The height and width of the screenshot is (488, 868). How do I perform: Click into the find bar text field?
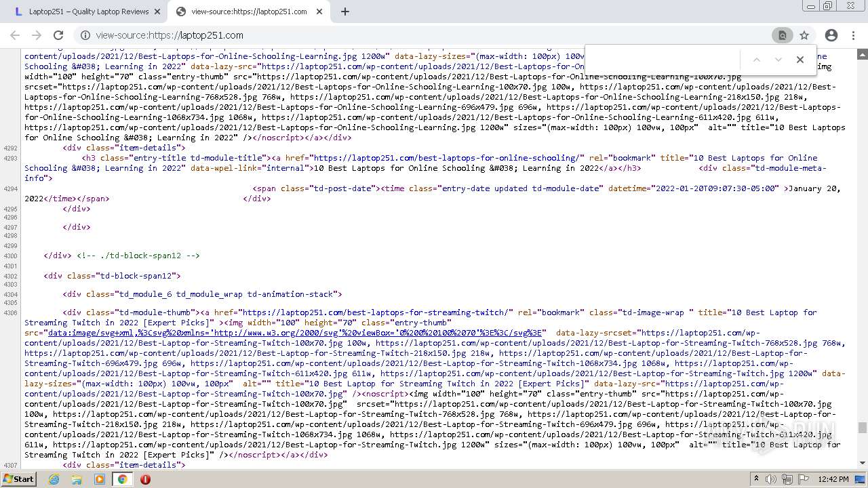[665, 60]
